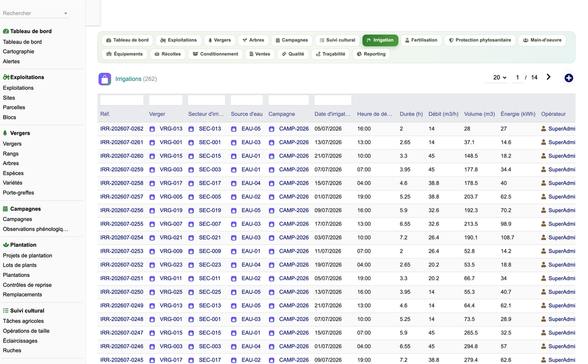Click the checklist icon beside Suivi cultural heading
This screenshot has width=588, height=364.
[6, 311]
